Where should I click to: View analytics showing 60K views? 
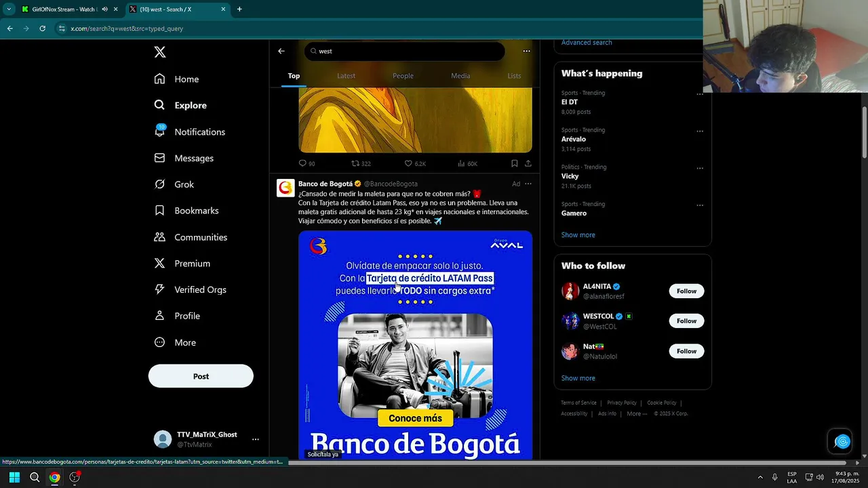coord(467,163)
